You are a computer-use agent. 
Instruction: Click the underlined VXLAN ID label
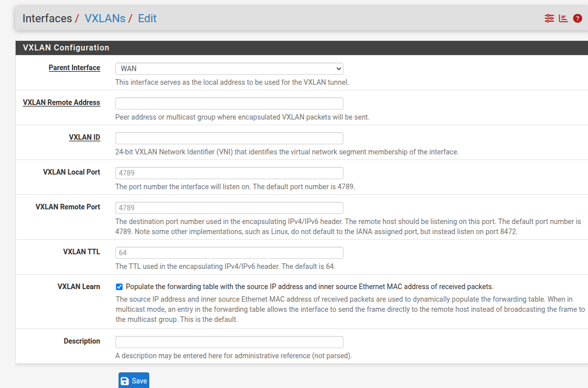click(x=84, y=137)
